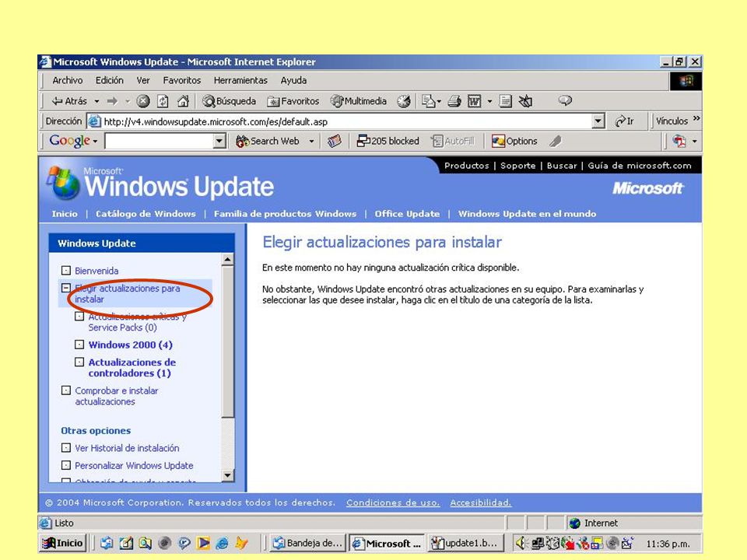Select Windows 2000 (4) category
This screenshot has height=560, width=747.
[131, 345]
